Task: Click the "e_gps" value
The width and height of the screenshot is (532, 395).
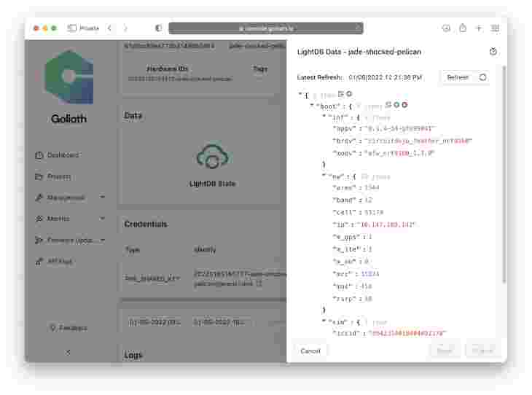Action: pos(369,237)
